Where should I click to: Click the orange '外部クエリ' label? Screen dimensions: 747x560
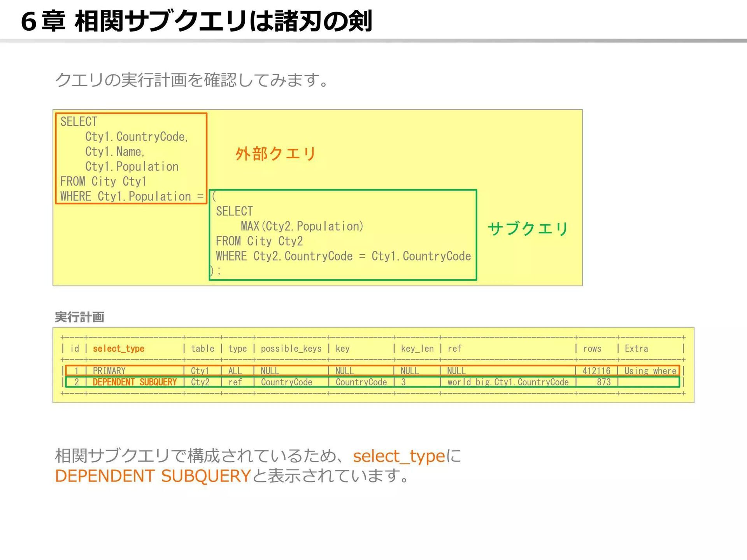[x=275, y=154]
